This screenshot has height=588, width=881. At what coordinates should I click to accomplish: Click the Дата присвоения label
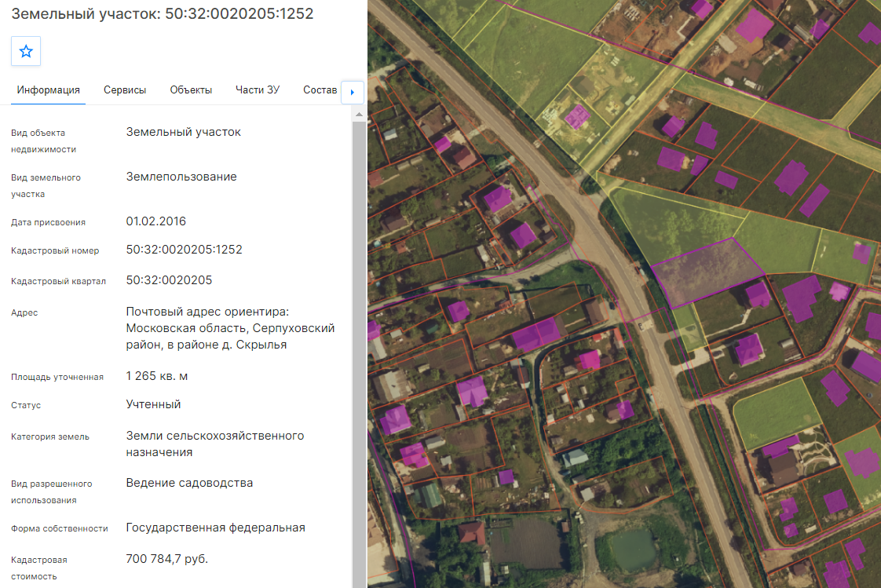(49, 222)
